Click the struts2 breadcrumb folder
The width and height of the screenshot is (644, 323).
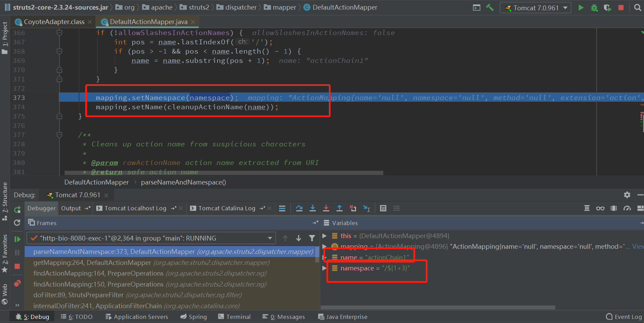tap(195, 7)
